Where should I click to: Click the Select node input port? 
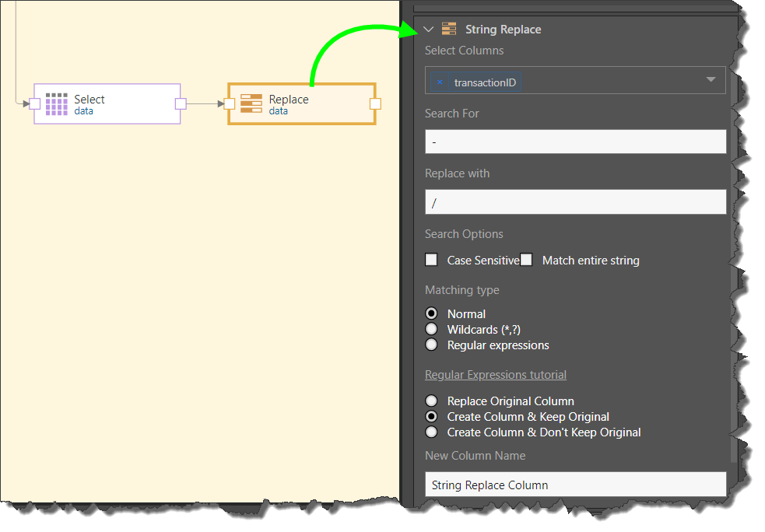(34, 103)
